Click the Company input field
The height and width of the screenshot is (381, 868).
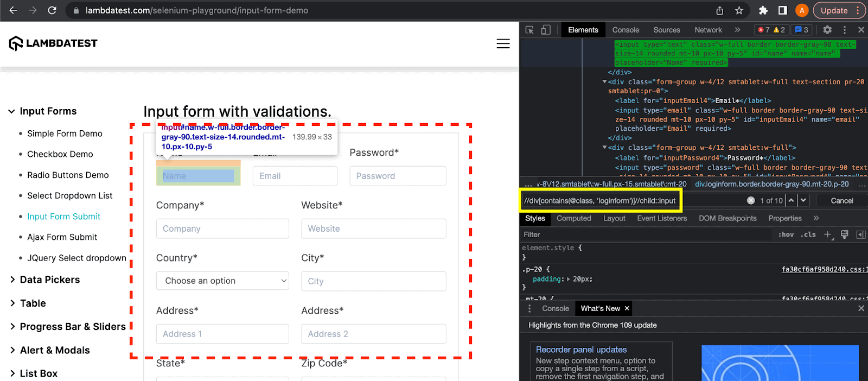point(222,228)
